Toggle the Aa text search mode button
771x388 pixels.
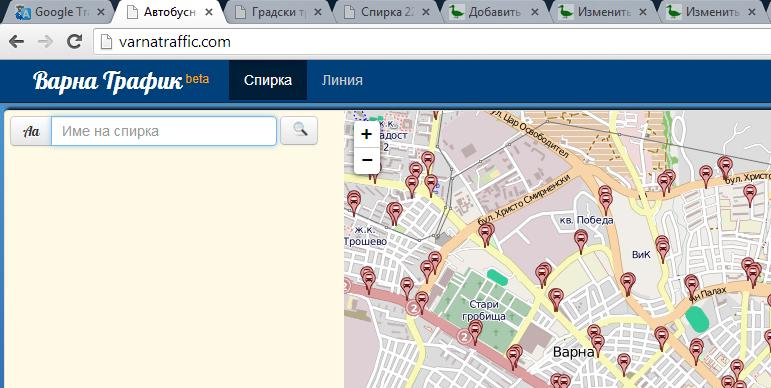click(x=31, y=131)
